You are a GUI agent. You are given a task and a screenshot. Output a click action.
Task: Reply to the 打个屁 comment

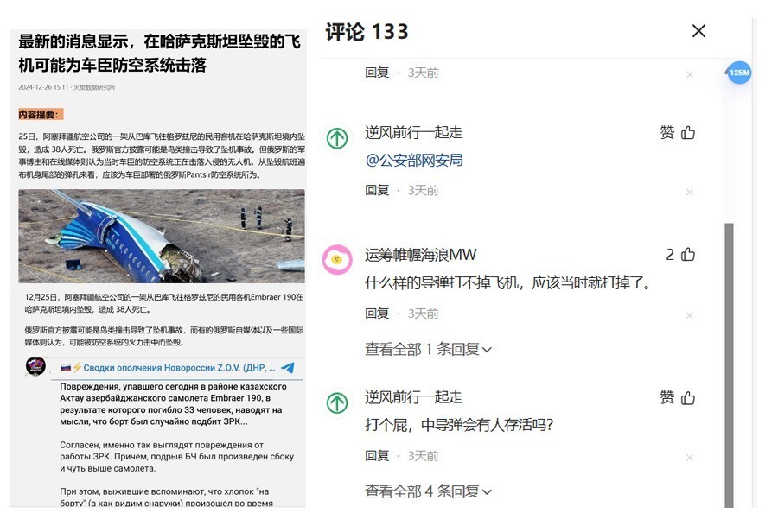click(377, 456)
